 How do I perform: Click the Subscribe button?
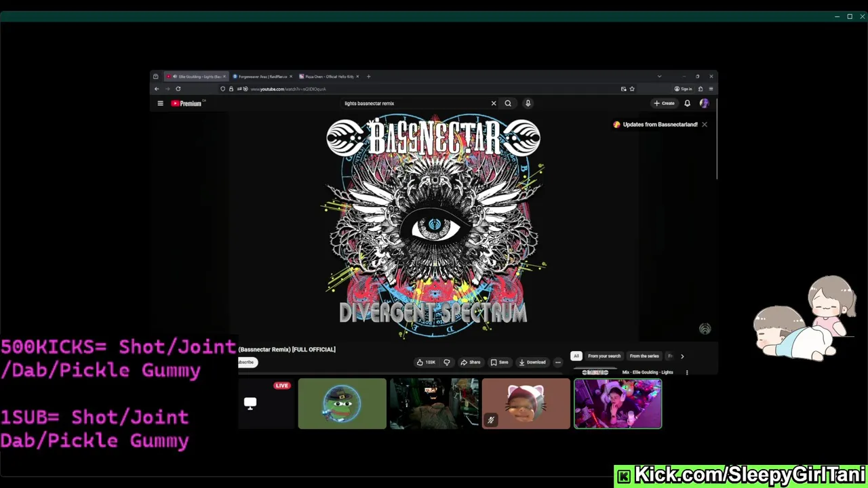pos(247,362)
